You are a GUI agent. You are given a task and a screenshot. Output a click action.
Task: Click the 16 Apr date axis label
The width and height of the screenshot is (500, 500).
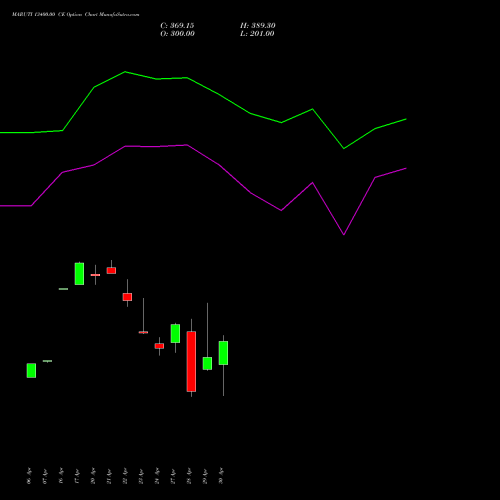[x=61, y=476]
